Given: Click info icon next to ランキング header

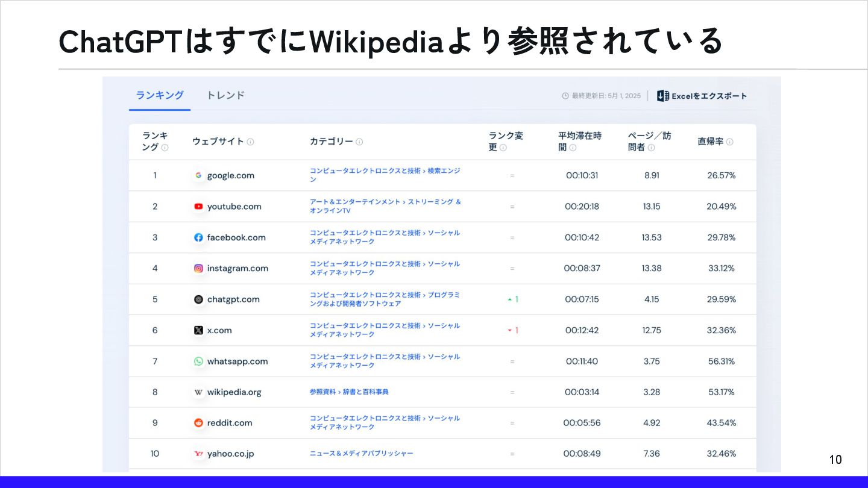Looking at the screenshot, I should 165,147.
